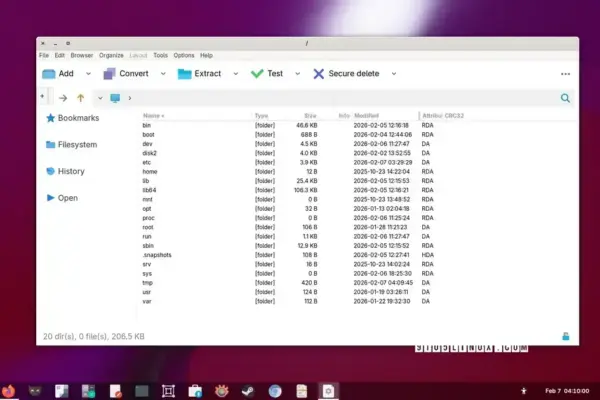Click the blue globe browser icon in taskbar
600x400 pixels.
275,391
